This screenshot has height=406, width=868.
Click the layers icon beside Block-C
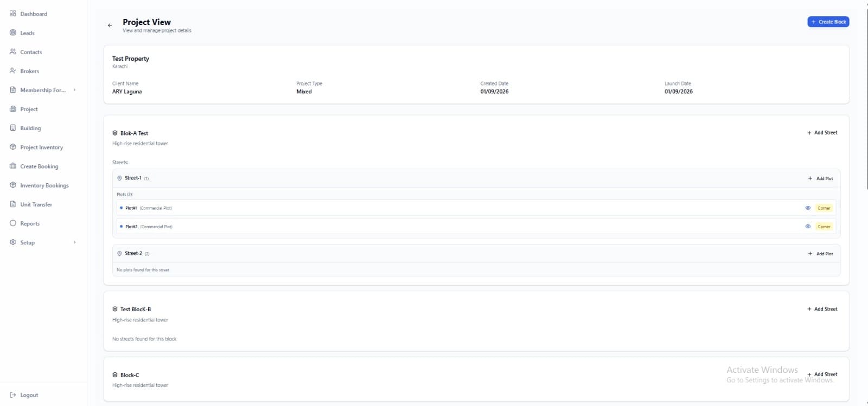point(115,375)
